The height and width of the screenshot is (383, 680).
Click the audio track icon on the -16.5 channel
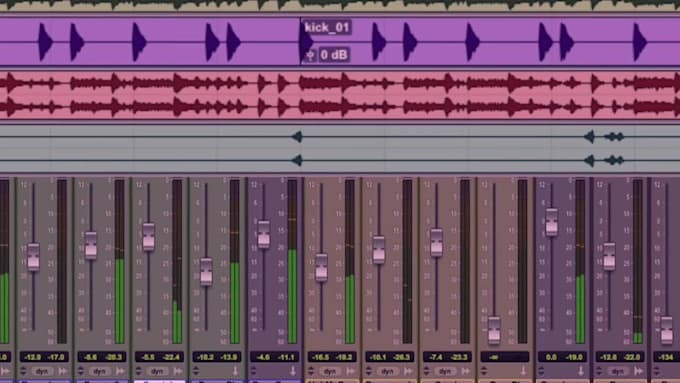[350, 371]
